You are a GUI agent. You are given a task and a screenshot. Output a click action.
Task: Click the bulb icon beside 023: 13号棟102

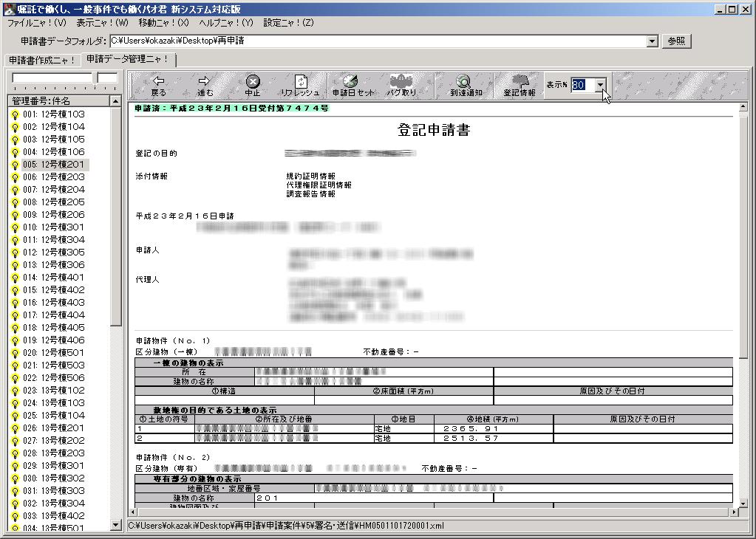(15, 391)
